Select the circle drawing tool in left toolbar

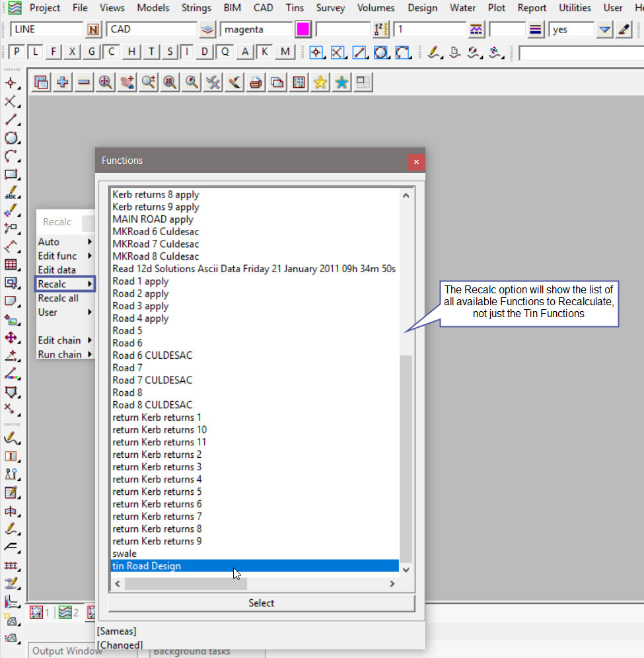pyautogui.click(x=11, y=138)
